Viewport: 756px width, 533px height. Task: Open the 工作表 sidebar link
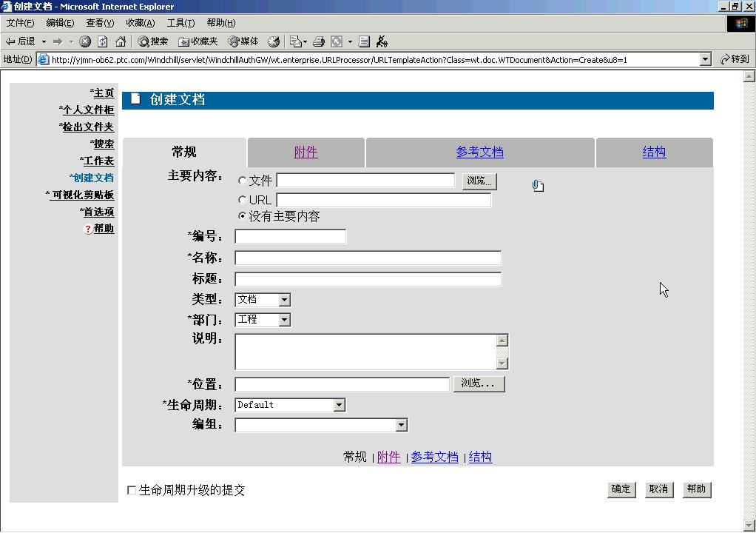99,161
